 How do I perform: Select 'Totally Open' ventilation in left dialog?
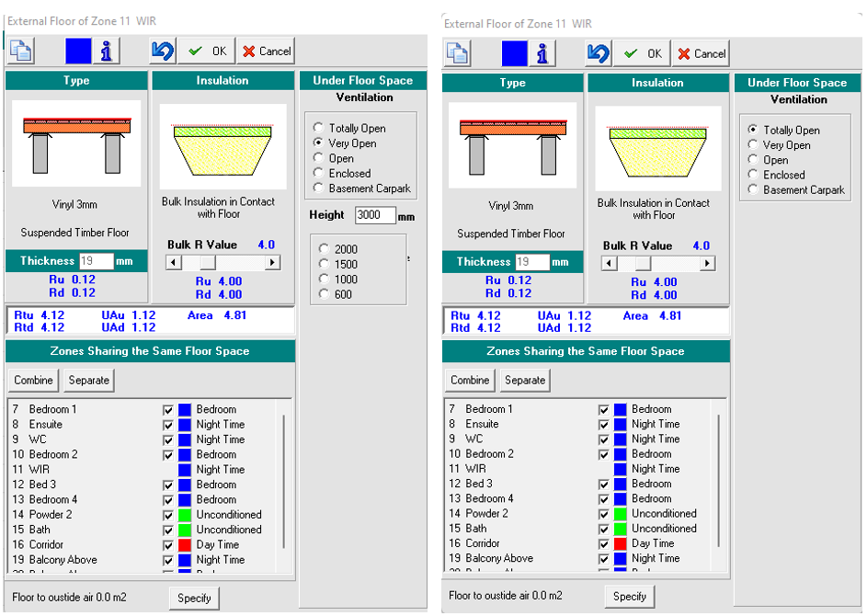[x=319, y=129]
